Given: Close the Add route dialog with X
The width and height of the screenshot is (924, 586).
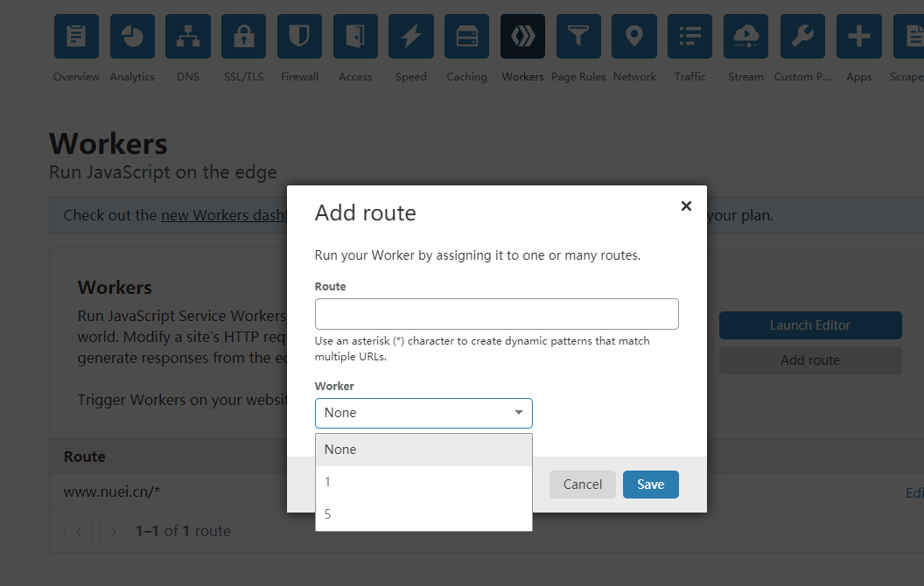Looking at the screenshot, I should [686, 206].
